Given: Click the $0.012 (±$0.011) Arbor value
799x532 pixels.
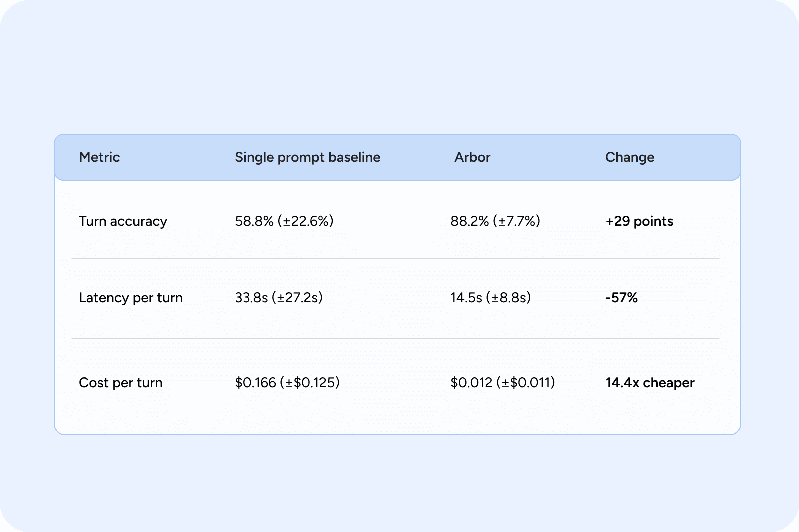Looking at the screenshot, I should (x=503, y=383).
